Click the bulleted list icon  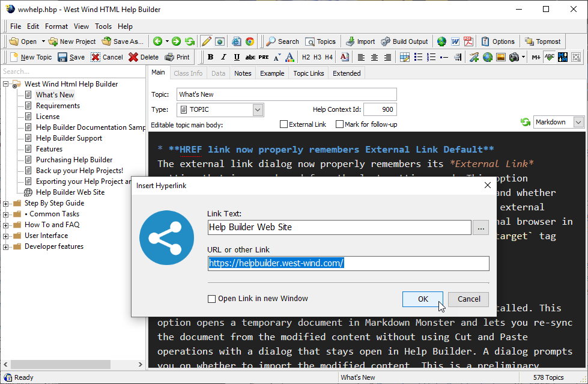pyautogui.click(x=418, y=57)
